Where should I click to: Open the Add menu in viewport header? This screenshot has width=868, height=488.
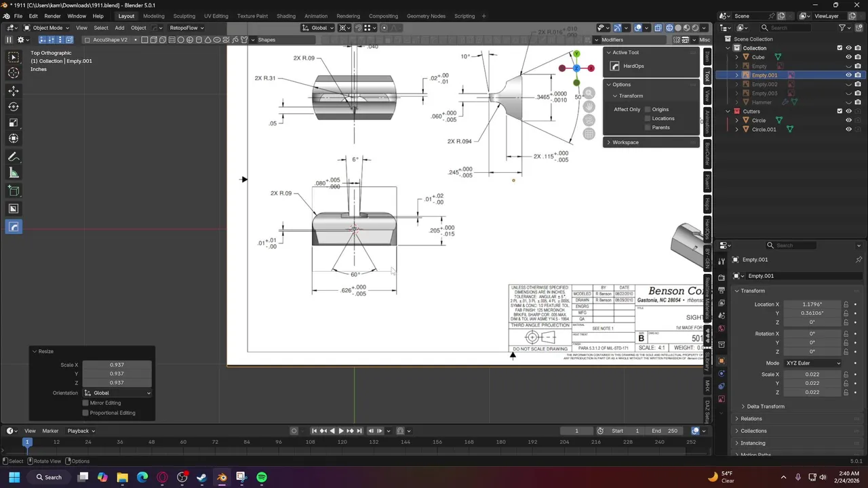tap(119, 28)
